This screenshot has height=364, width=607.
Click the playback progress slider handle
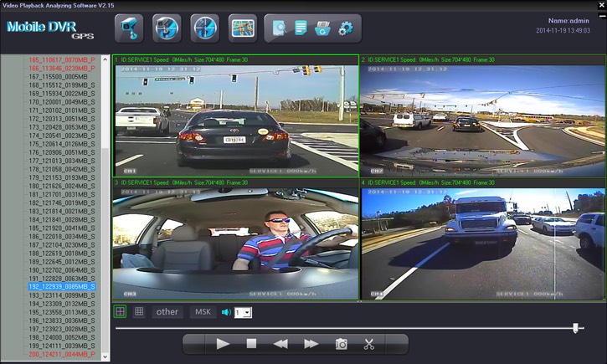click(x=576, y=328)
